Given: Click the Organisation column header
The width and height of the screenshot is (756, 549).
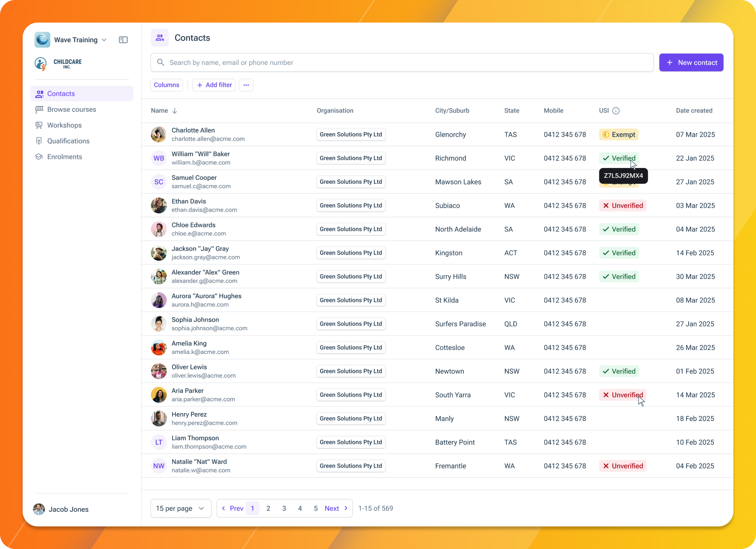Looking at the screenshot, I should [335, 111].
